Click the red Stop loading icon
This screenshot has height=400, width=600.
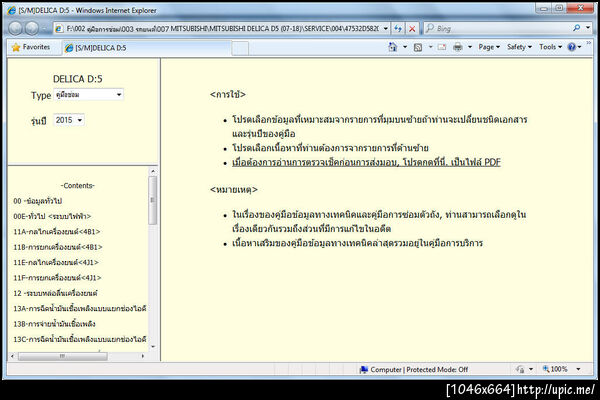coord(412,28)
